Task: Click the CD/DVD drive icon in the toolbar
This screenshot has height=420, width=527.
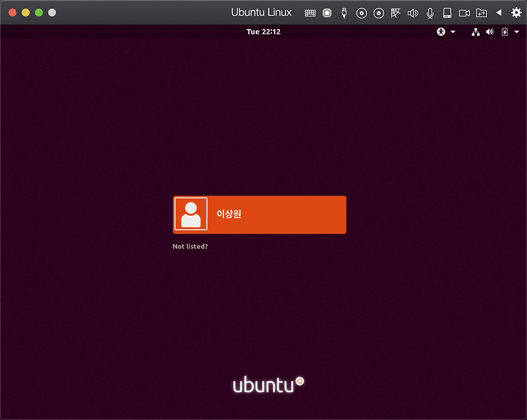Action: click(x=361, y=12)
